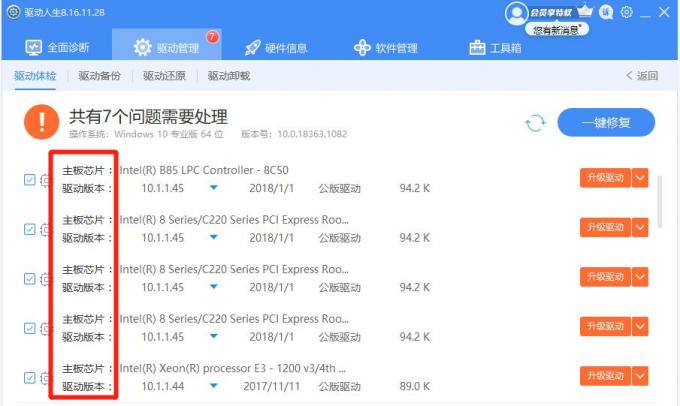Screen dimensions: 680x406
Task: Open the 驱动卸载 sub-tab
Action: pyautogui.click(x=229, y=76)
